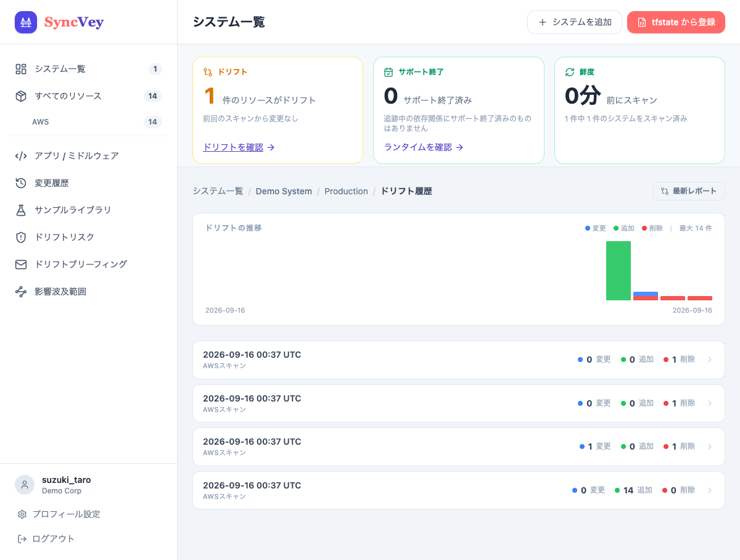The image size is (740, 560).
Task: Follow the ドリフトを確認 link
Action: coord(239,147)
